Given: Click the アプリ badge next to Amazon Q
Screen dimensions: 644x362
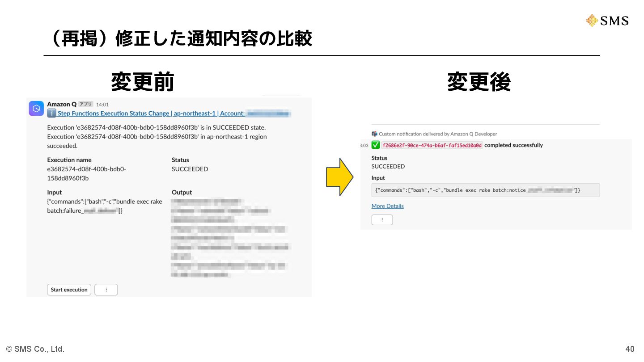Looking at the screenshot, I should point(86,104).
